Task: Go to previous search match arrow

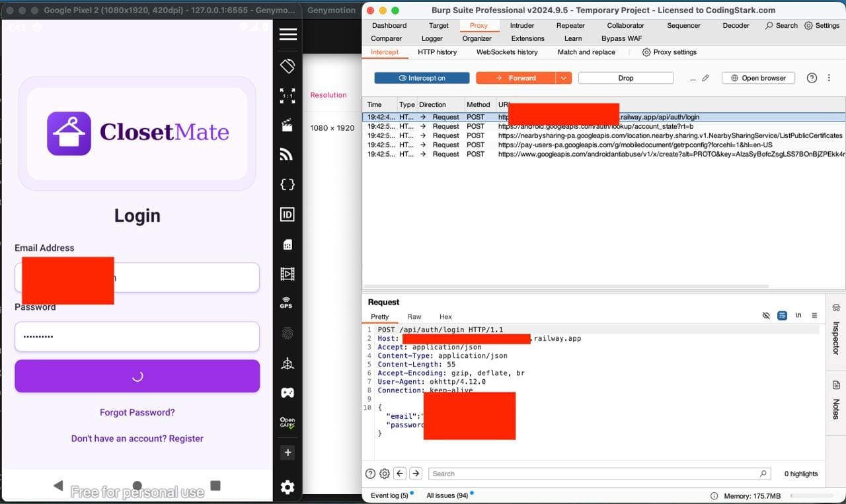Action: pyautogui.click(x=400, y=474)
